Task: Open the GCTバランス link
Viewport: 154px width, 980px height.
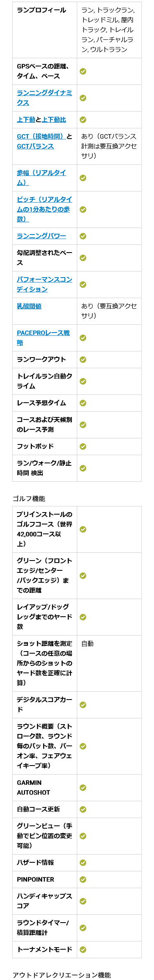Action: click(x=35, y=146)
